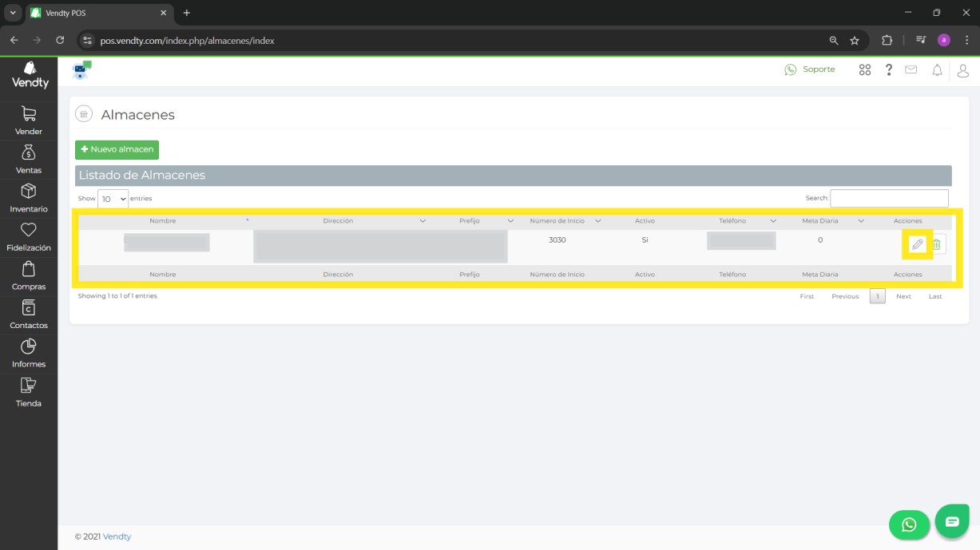
Task: Click the 0 Meta Diaria cell
Action: (820, 239)
